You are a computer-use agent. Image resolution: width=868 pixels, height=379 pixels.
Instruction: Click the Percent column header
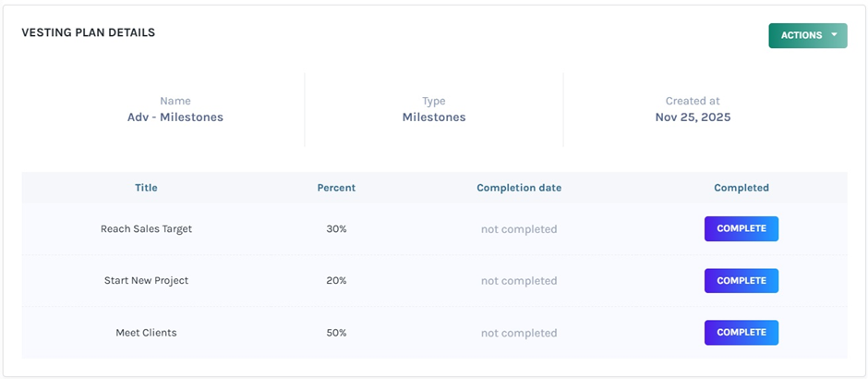(x=336, y=188)
